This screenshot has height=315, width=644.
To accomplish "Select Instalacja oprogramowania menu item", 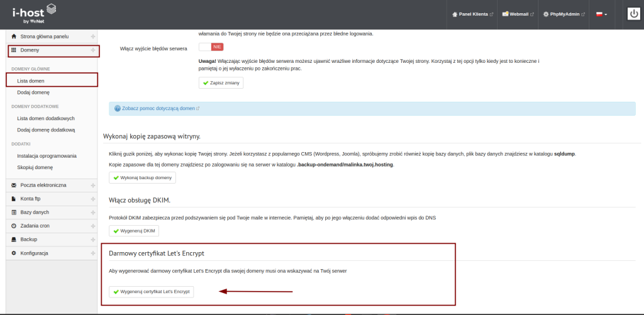I will [47, 155].
